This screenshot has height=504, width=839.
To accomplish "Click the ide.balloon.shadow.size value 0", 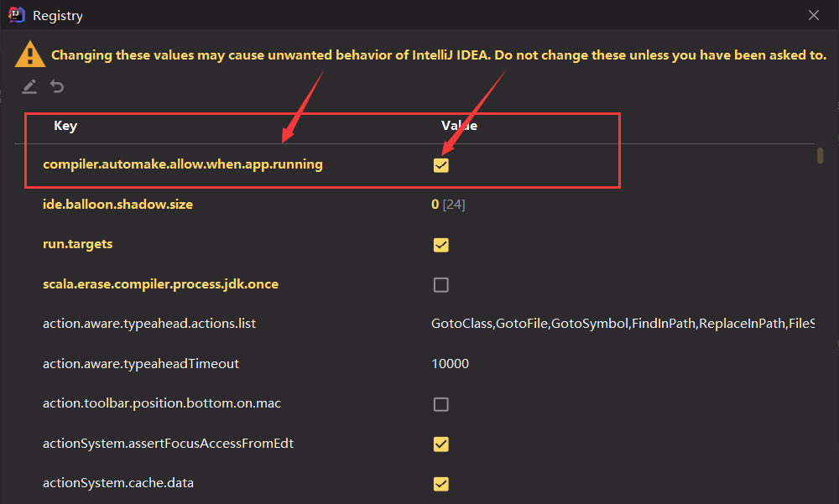I will [435, 205].
